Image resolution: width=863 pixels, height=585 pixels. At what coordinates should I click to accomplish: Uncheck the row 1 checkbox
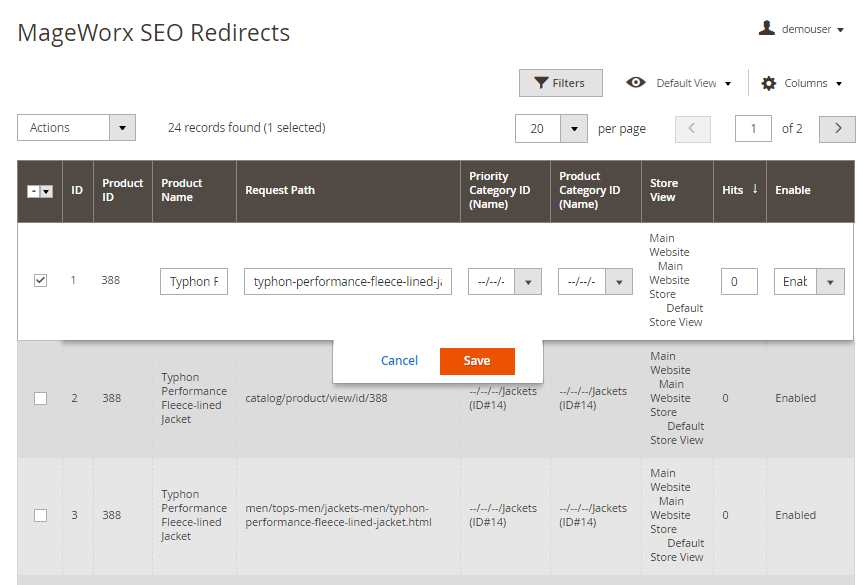40,281
